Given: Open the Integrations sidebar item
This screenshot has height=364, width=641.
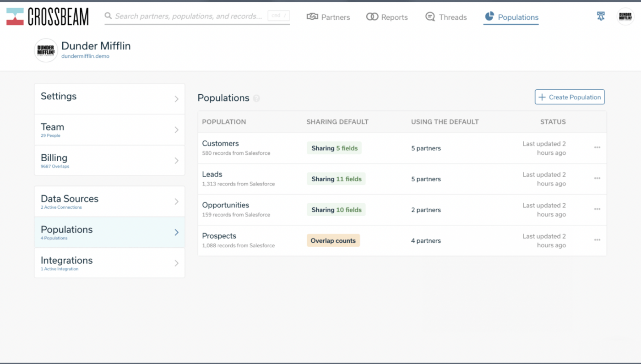Looking at the screenshot, I should tap(109, 263).
